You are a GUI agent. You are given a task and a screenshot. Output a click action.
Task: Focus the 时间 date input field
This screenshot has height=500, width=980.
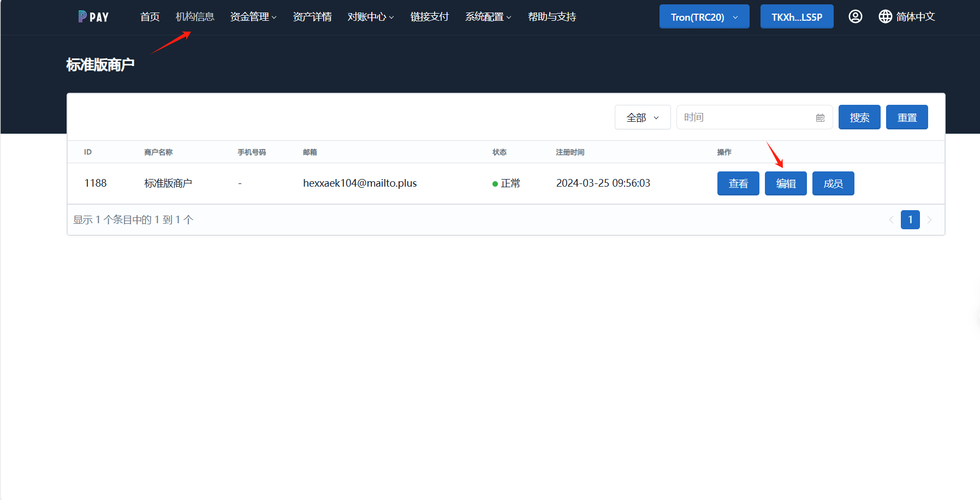(x=755, y=117)
